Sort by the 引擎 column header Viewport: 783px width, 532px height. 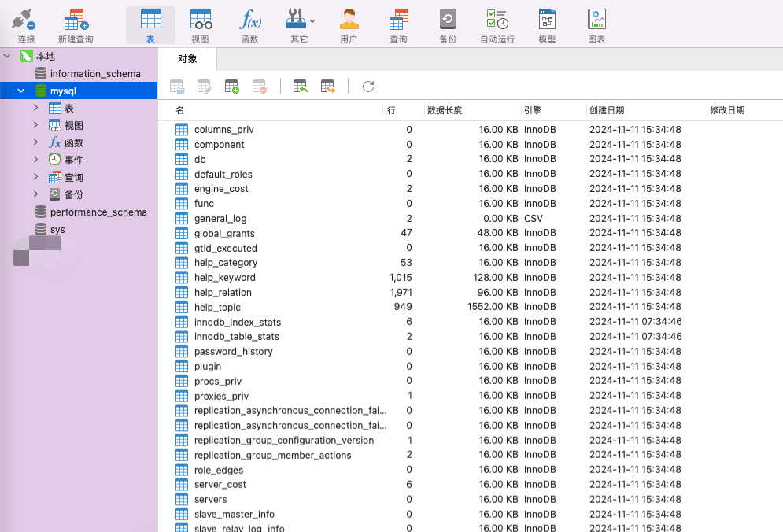coord(553,110)
